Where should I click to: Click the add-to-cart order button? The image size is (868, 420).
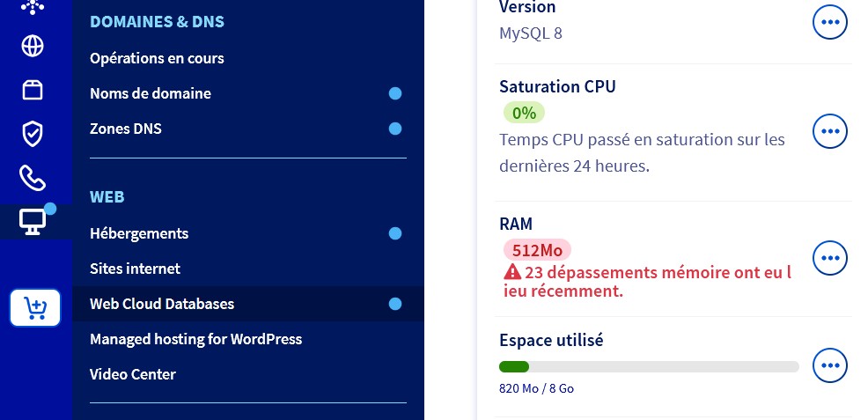(35, 307)
